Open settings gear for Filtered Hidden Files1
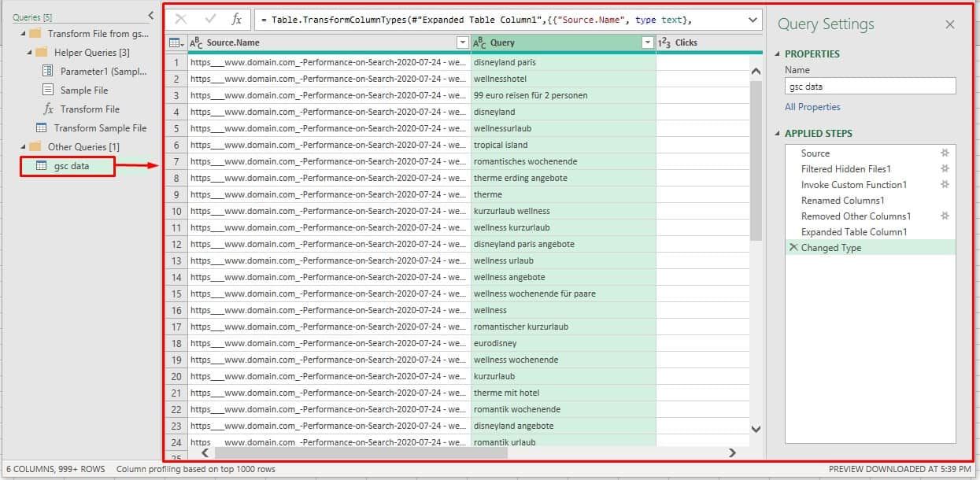The width and height of the screenshot is (980, 480). (945, 168)
